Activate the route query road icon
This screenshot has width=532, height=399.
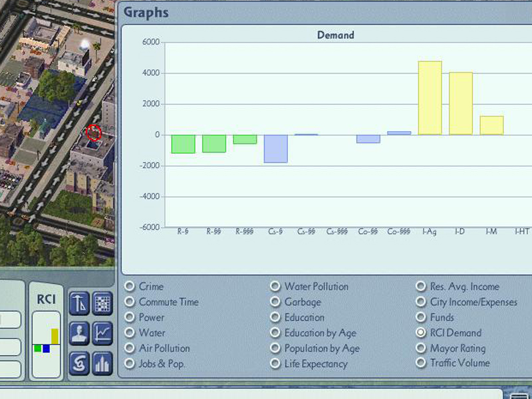78,362
